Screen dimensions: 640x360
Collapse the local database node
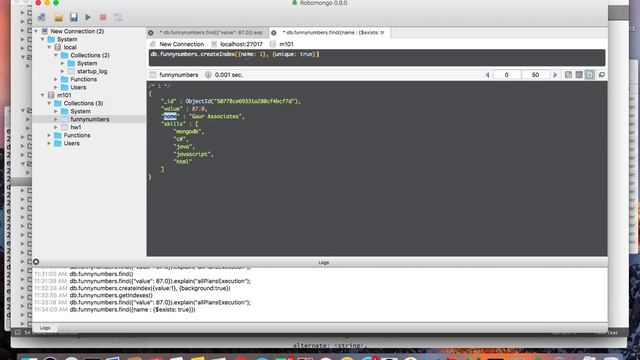coord(50,47)
